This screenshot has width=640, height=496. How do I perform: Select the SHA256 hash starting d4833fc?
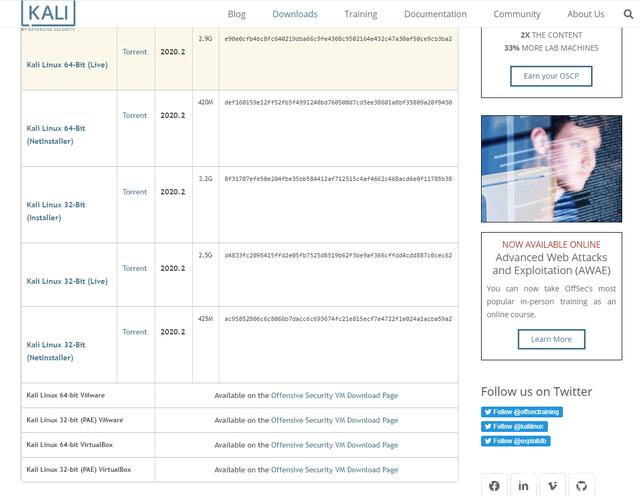338,256
